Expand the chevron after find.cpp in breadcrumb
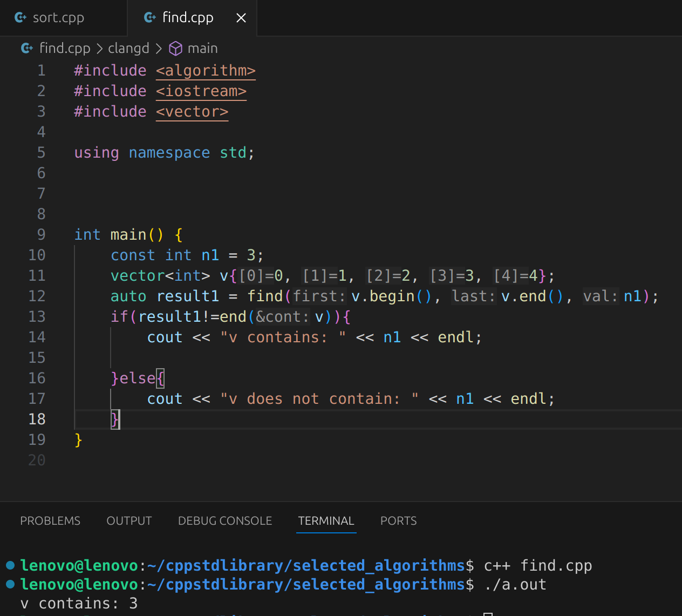 point(99,49)
